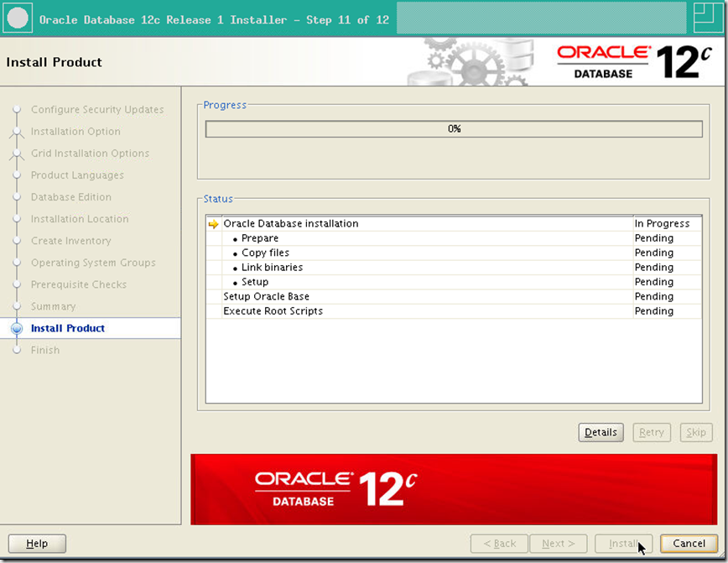The height and width of the screenshot is (563, 728).
Task: Click the Install button
Action: click(x=623, y=544)
